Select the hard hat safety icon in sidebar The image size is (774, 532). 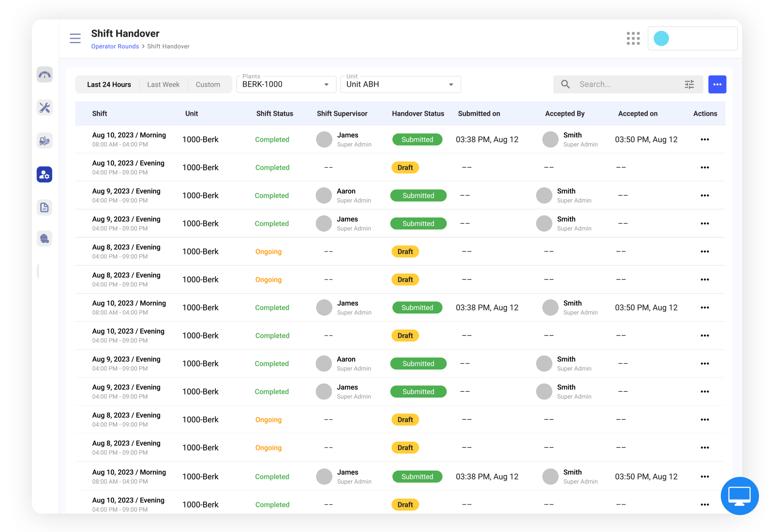44,238
